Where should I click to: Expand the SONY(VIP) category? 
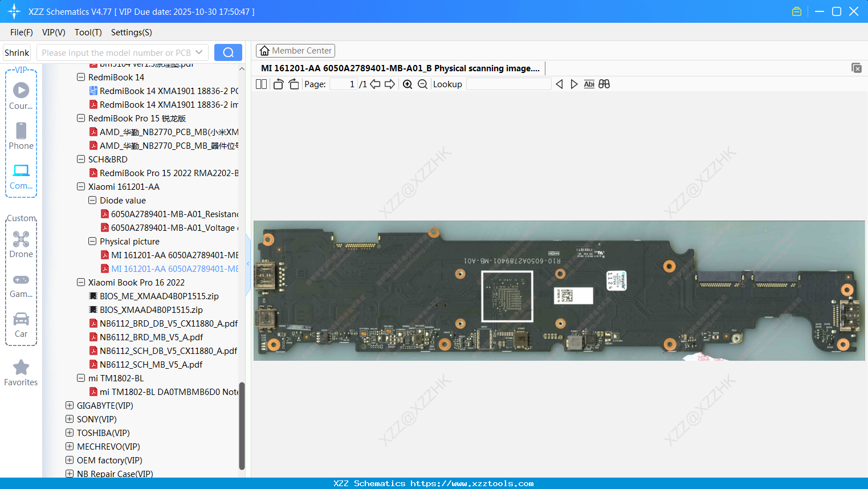[70, 419]
